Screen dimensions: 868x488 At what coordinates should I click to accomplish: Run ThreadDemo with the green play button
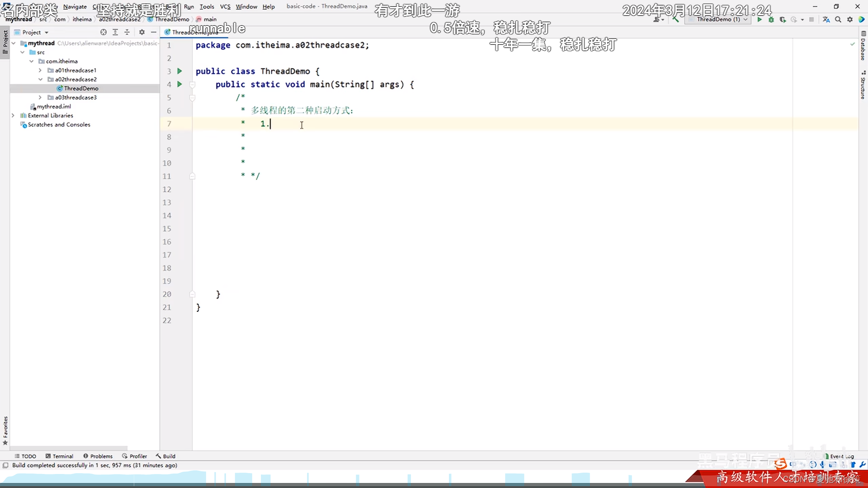pos(759,19)
